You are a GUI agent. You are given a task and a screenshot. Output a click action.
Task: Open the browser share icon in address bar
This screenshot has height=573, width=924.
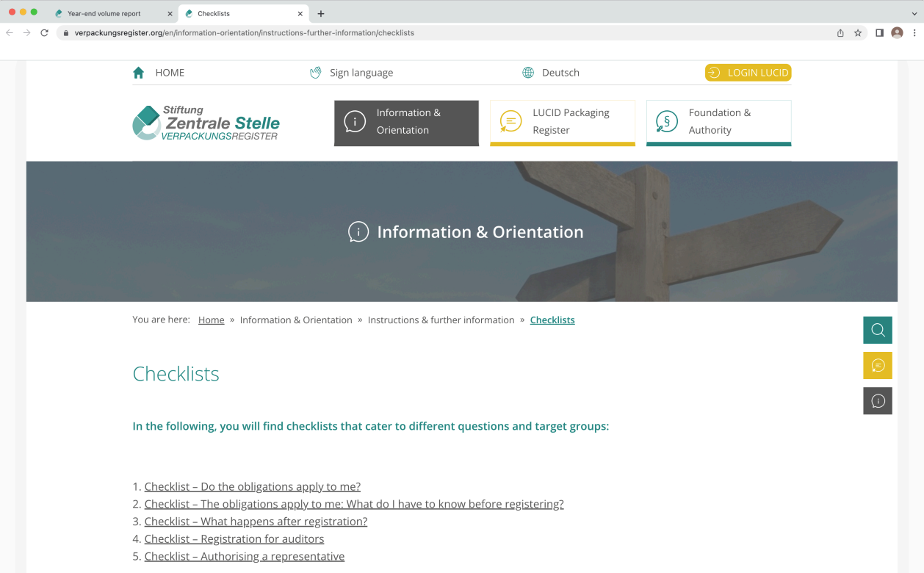point(840,33)
